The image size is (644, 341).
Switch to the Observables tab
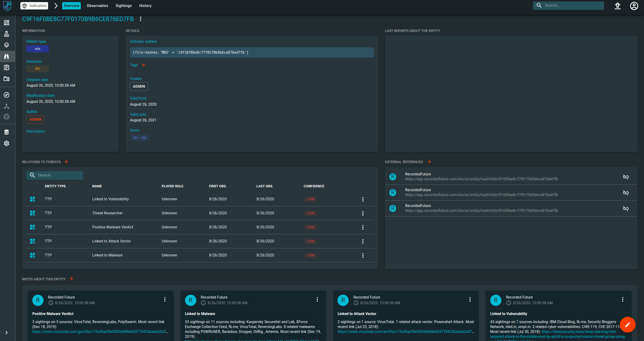97,6
